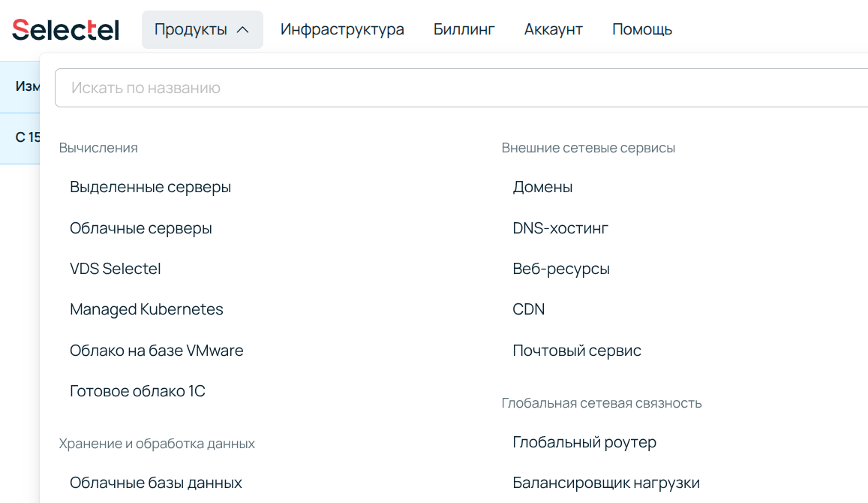Open the Биллинг section
This screenshot has height=503, width=868.
click(x=464, y=29)
